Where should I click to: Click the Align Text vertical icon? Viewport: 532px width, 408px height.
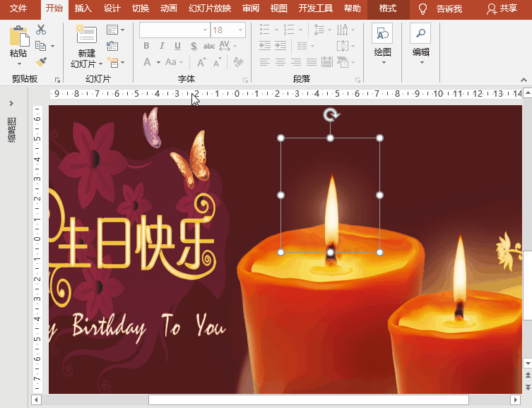click(x=343, y=46)
